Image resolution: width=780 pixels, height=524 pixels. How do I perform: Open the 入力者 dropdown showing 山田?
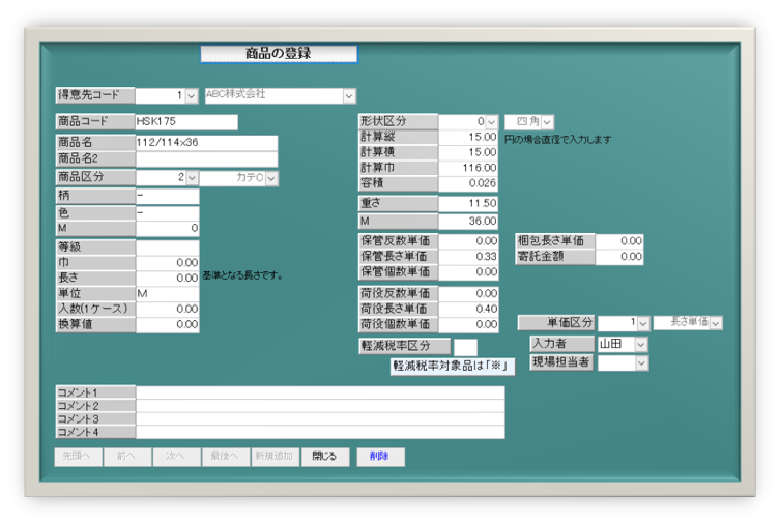coord(641,344)
